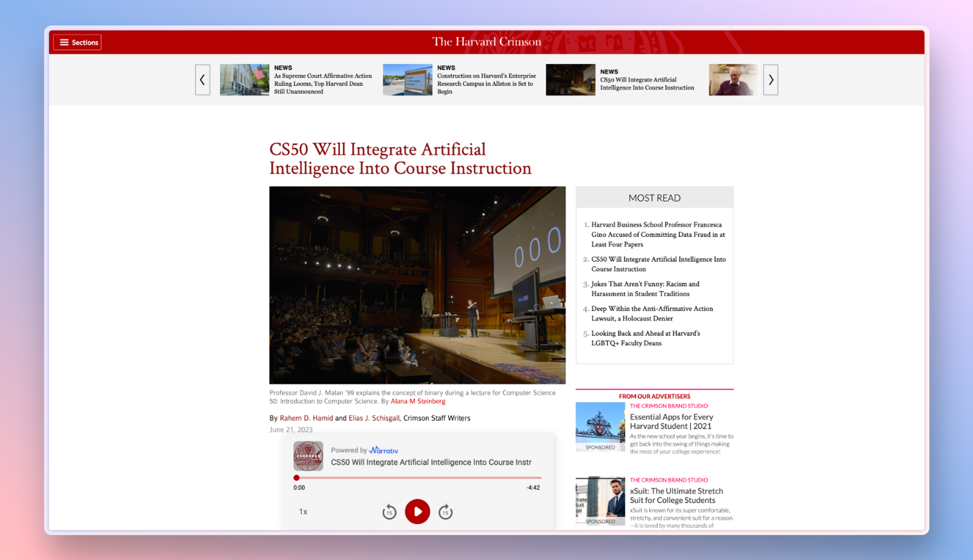
Task: Rewind audio 15 seconds
Action: [x=389, y=512]
